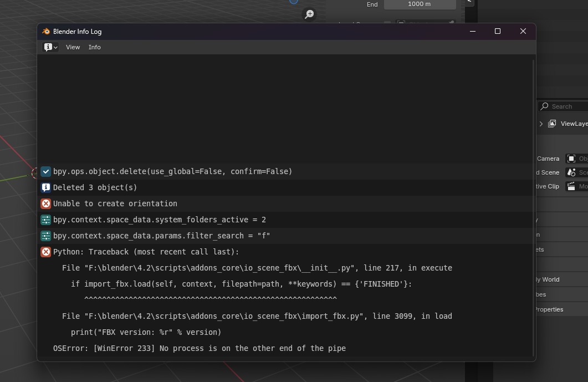The image size is (588, 382).
Task: Maximize the Blender Info Log window
Action: [x=498, y=31]
